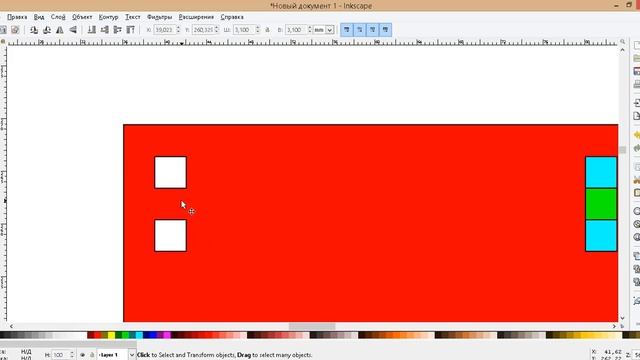
Task: Paste clipboard icon in right toolbar
Action: pos(637,193)
